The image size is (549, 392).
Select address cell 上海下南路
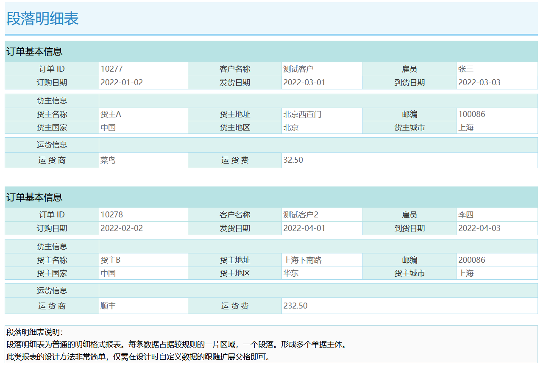coord(302,260)
